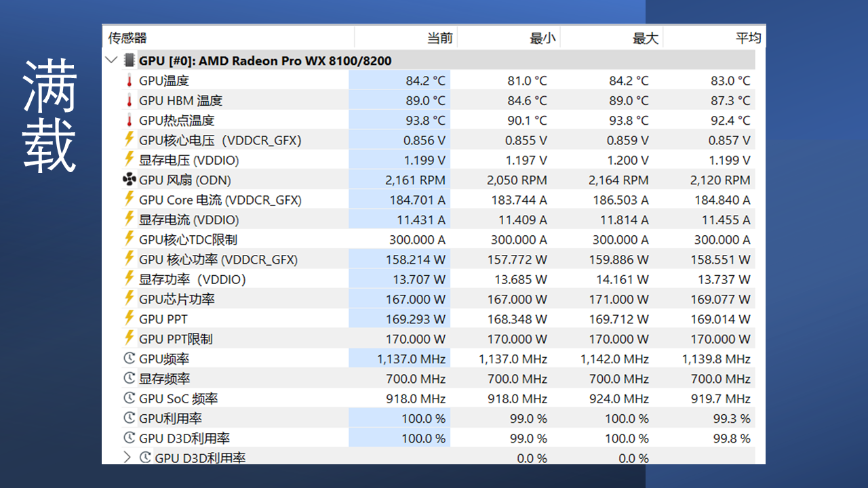Select the GPU核心TDC限制 row label
Image resolution: width=868 pixels, height=488 pixels.
point(188,239)
